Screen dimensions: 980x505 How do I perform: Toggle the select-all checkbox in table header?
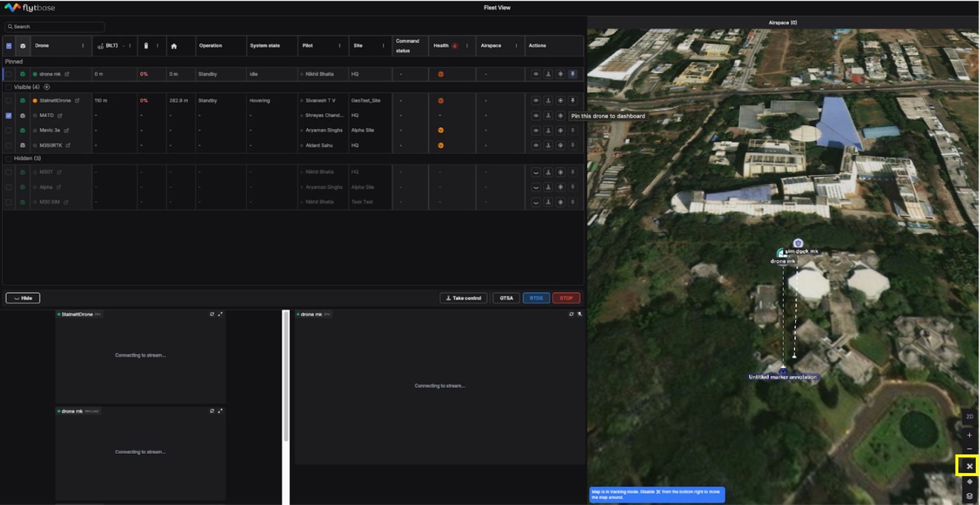[9, 46]
